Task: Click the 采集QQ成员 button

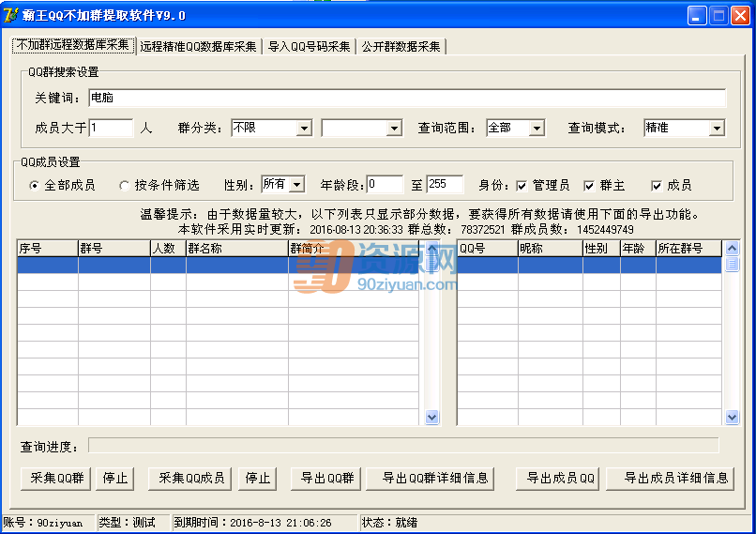Action: tap(190, 479)
